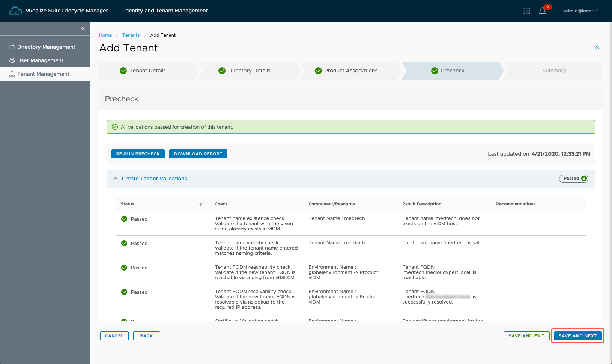Open the apps grid switcher icon
This screenshot has height=364, width=612.
(x=526, y=11)
